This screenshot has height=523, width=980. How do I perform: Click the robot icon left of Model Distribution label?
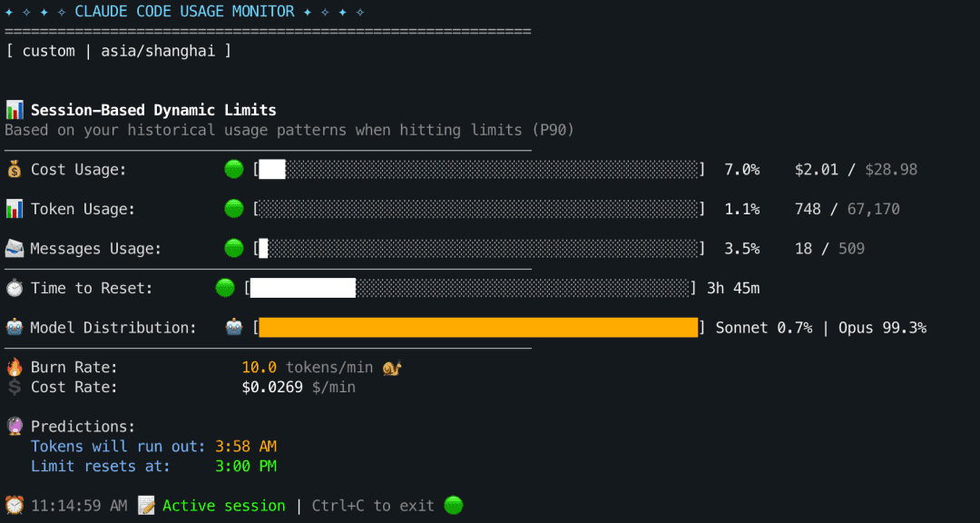(15, 328)
